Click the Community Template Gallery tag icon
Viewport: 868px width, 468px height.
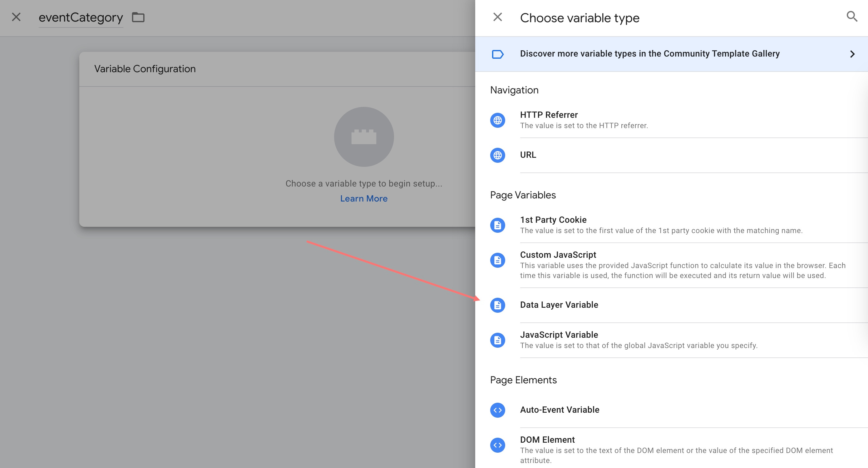[x=497, y=54]
